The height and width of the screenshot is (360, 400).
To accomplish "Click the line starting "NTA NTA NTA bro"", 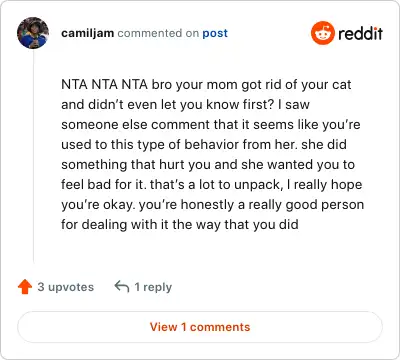I will pyautogui.click(x=206, y=85).
